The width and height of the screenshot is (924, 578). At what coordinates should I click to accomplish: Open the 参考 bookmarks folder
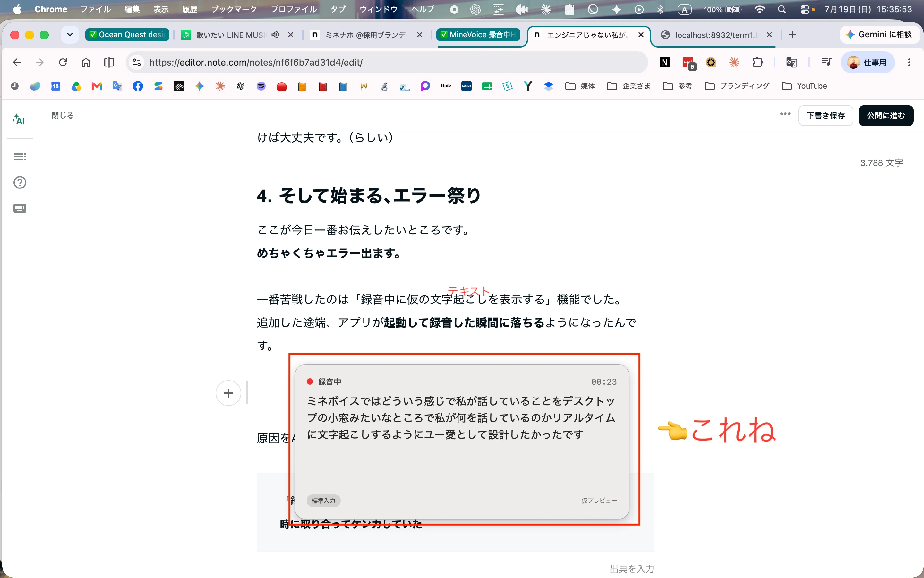point(677,86)
